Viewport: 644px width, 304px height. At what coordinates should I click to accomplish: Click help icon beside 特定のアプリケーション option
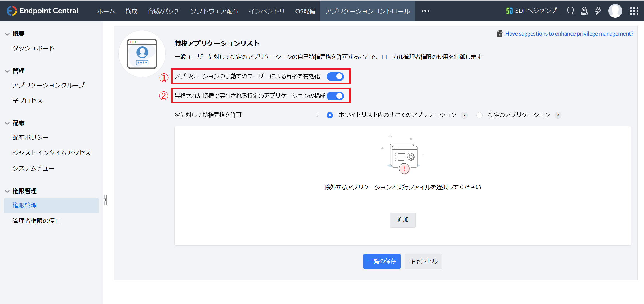point(558,115)
